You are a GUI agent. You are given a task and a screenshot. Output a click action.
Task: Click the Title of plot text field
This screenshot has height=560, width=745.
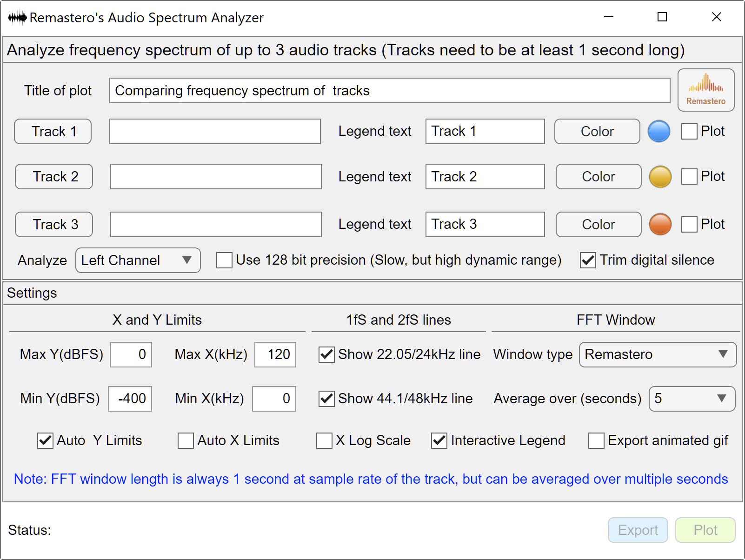(390, 91)
